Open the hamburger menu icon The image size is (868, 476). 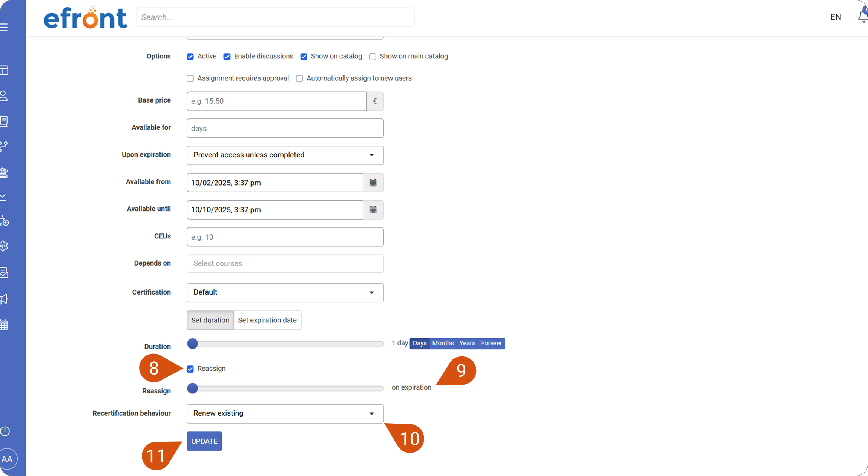(x=4, y=27)
